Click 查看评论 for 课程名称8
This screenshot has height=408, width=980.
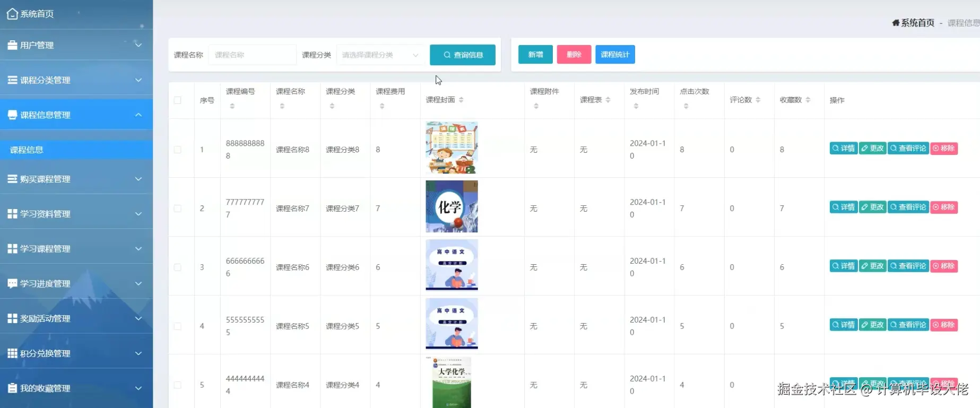coord(908,149)
